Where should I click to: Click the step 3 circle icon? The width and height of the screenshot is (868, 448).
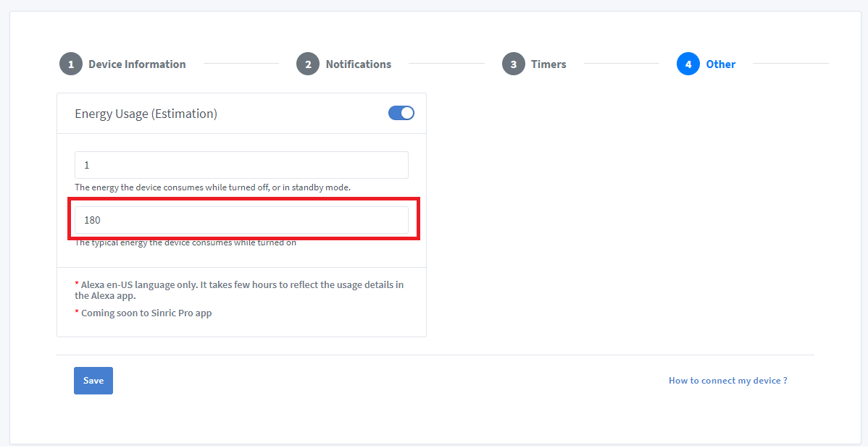tap(514, 64)
